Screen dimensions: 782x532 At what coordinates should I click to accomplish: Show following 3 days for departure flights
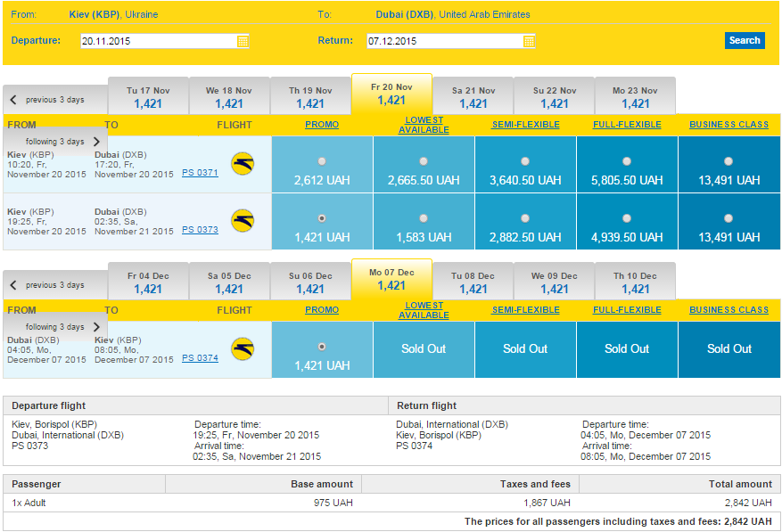point(55,142)
